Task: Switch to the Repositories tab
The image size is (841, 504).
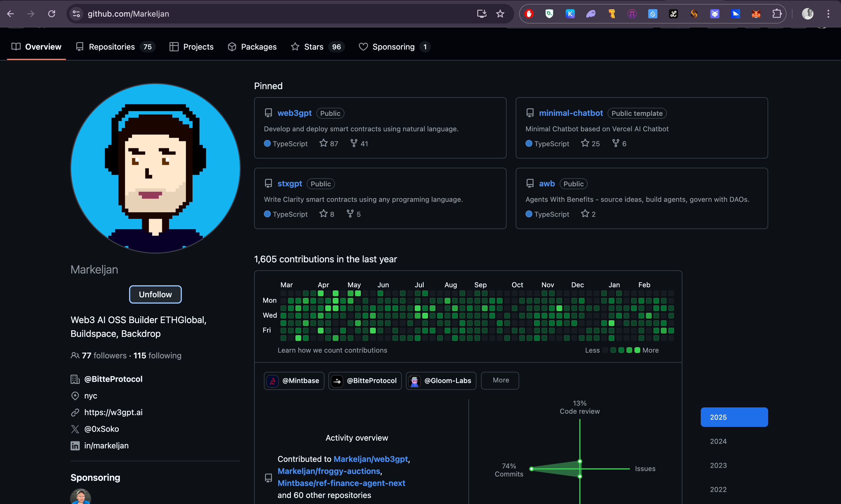Action: tap(112, 47)
